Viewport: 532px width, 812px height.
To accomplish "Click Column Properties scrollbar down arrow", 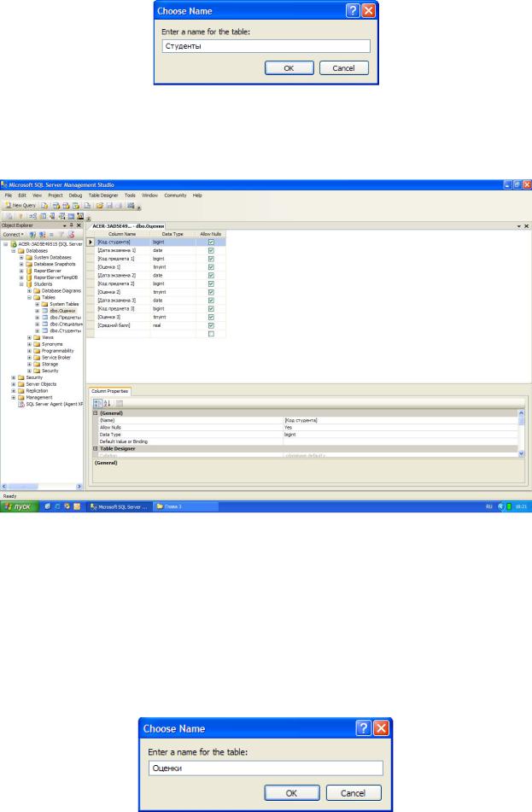I will point(521,453).
